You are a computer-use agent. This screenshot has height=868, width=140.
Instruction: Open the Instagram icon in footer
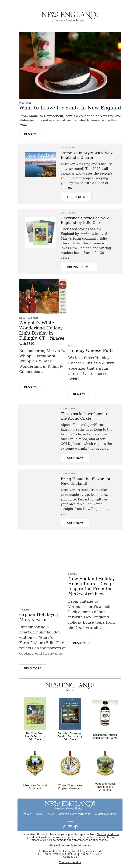[70, 827]
